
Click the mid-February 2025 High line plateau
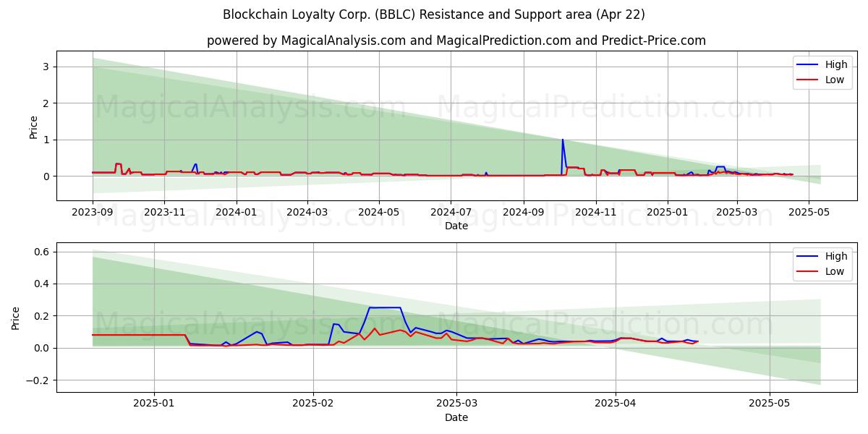pos(385,307)
